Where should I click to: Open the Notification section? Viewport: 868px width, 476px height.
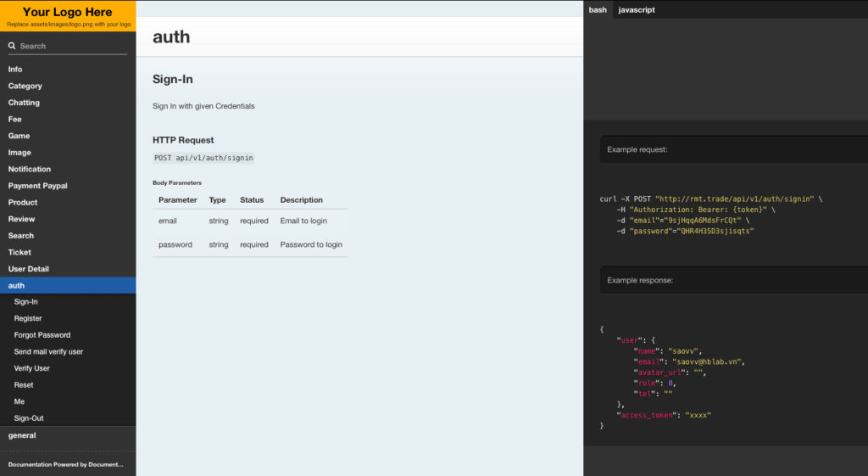click(x=68, y=169)
